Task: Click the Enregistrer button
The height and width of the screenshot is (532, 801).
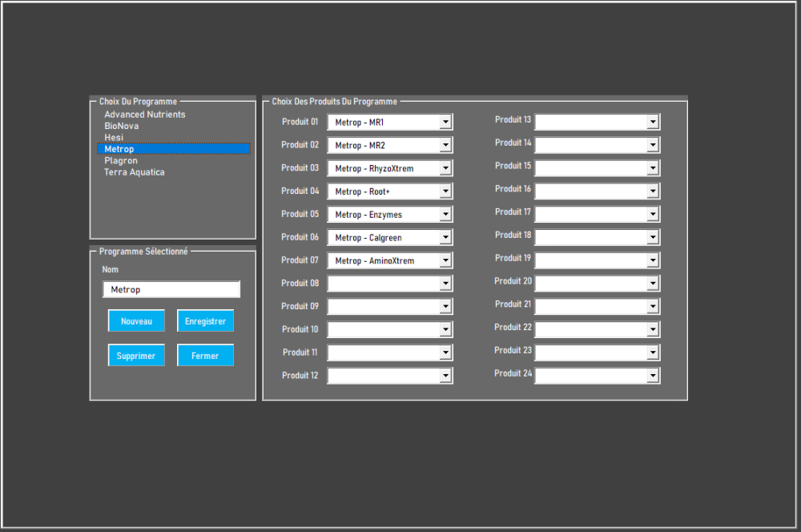Action: pos(205,321)
